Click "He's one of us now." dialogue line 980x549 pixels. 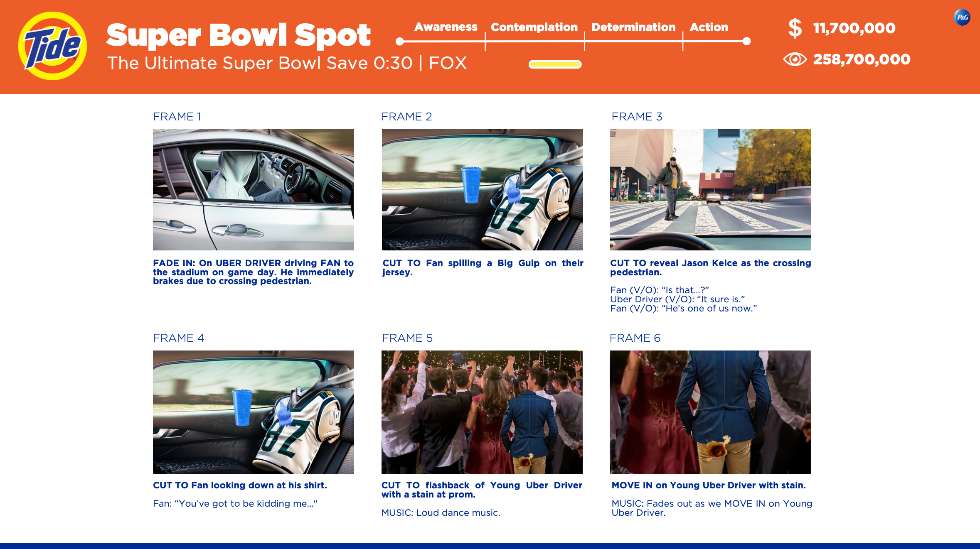point(684,308)
